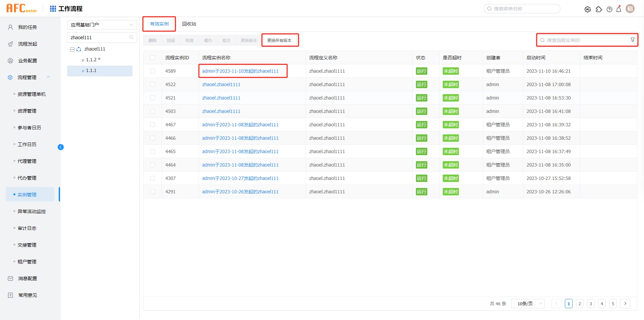Open the 10条/页 page size dropdown
This screenshot has height=320, width=644.
click(528, 304)
